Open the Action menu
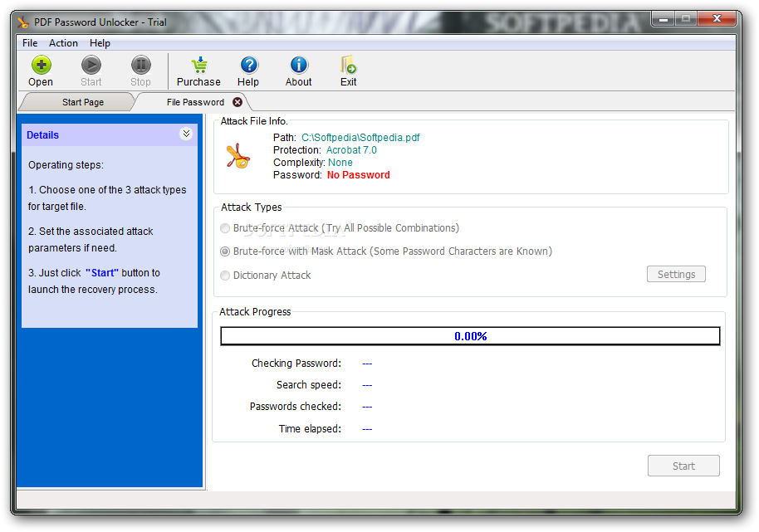The height and width of the screenshot is (532, 759). click(x=63, y=43)
